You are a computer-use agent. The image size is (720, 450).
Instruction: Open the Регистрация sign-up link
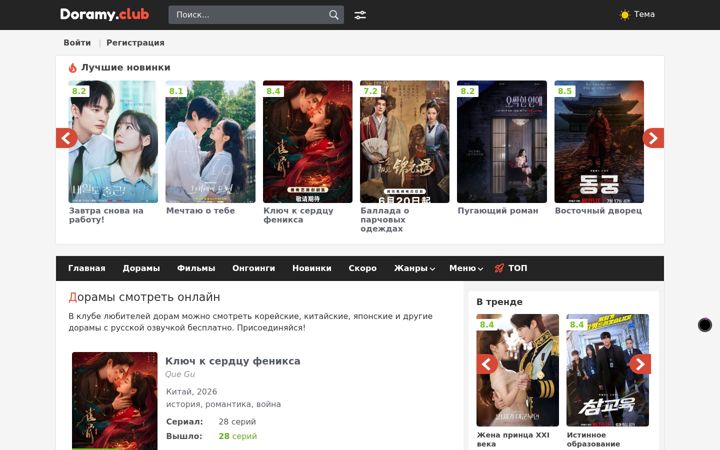[135, 43]
